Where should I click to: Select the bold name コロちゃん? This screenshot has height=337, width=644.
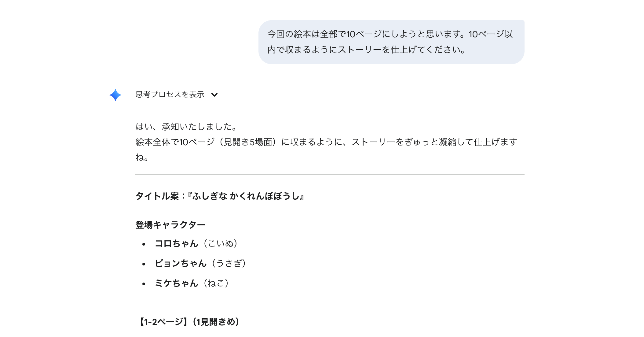176,243
